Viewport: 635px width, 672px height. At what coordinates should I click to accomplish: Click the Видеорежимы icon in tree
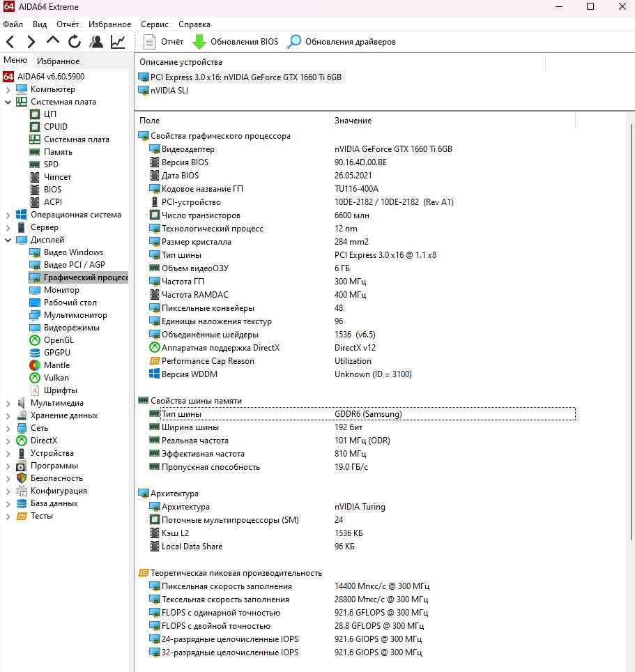(35, 328)
